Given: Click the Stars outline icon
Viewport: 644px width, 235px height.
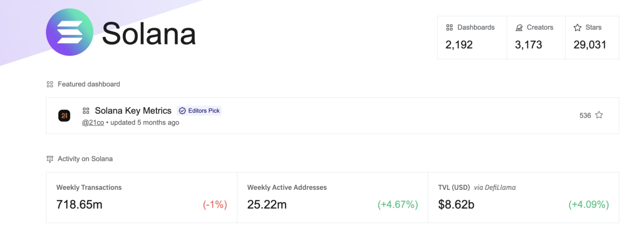Looking at the screenshot, I should (577, 28).
